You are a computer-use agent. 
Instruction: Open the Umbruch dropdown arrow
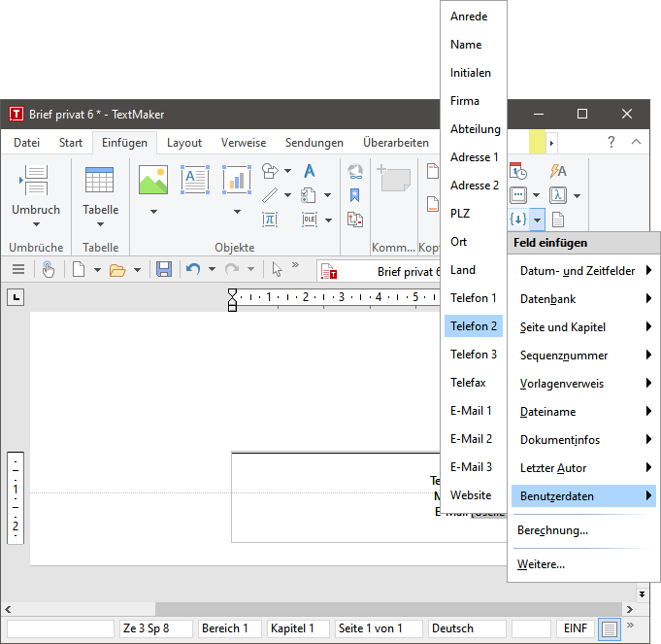coord(36,224)
